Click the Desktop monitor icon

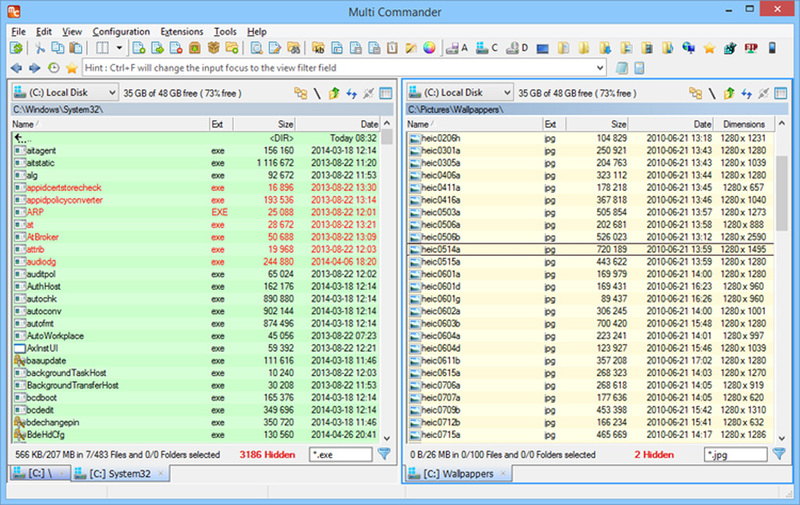[x=542, y=49]
